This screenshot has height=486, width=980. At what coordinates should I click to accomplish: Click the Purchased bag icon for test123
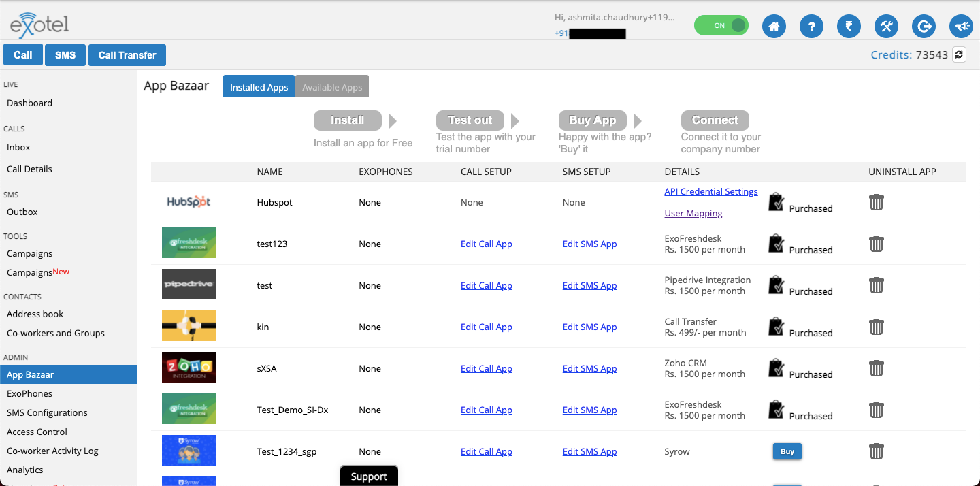tap(776, 244)
